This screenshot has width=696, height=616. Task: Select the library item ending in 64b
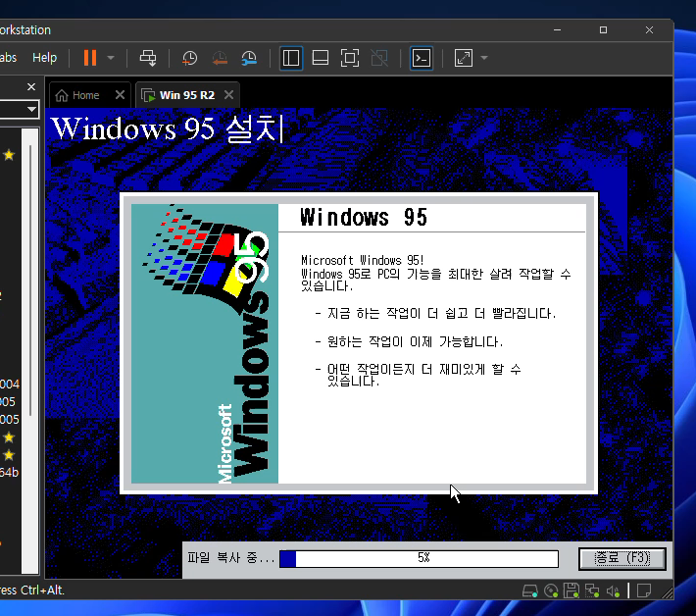10,473
